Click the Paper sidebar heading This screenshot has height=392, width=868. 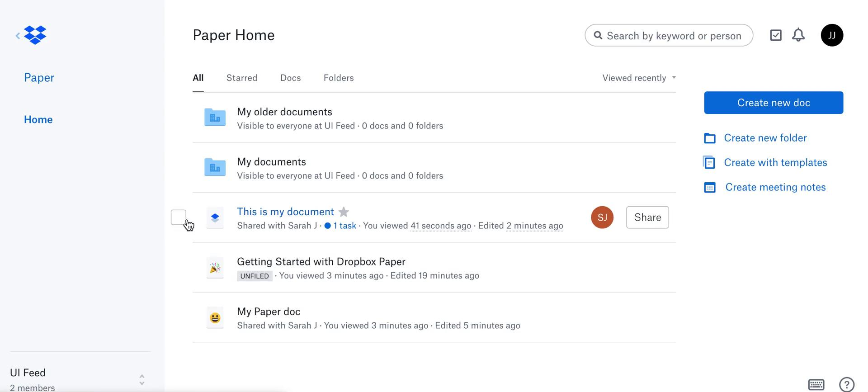(39, 77)
